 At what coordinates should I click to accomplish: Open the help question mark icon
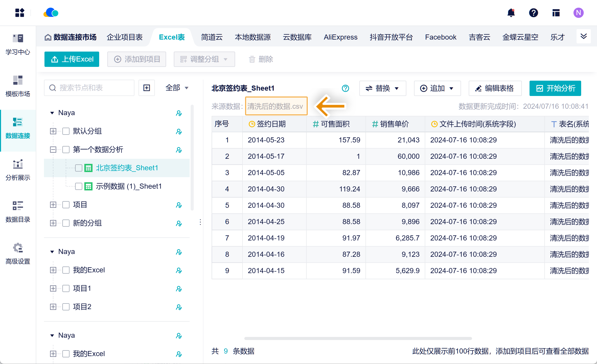tap(533, 13)
